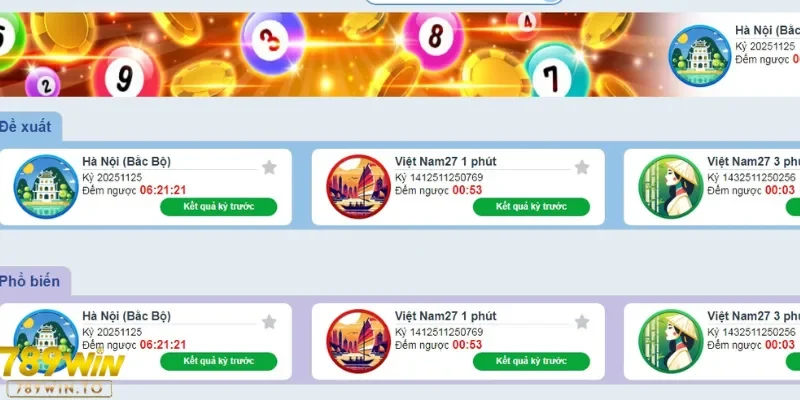Select the Phổ biến tab
800x400 pixels.
32,281
